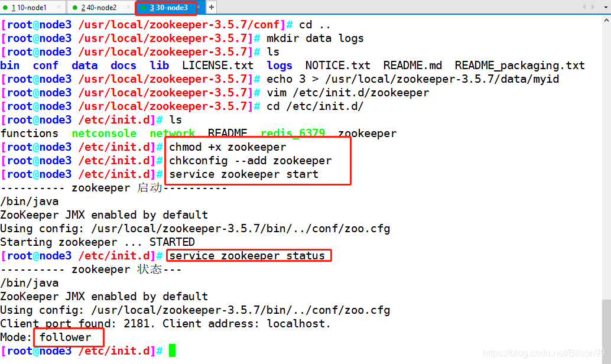Image resolution: width=611 pixels, height=364 pixels.
Task: Click the blue 'conf' directory name
Action: tap(45, 66)
